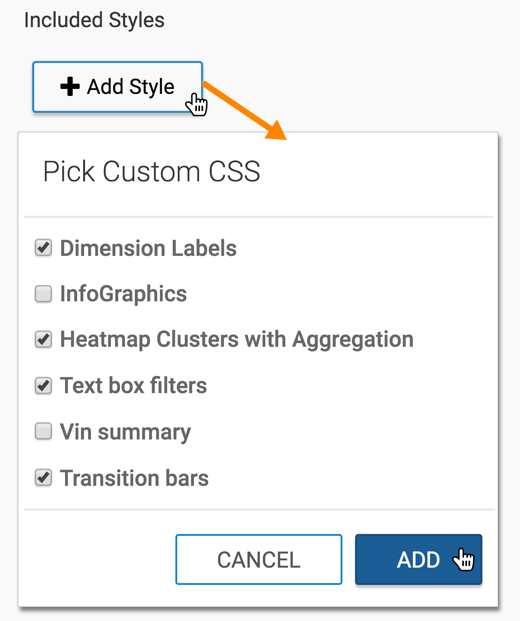Select the Dimension Labels label text
Screen dimensions: 520x621
(x=148, y=248)
